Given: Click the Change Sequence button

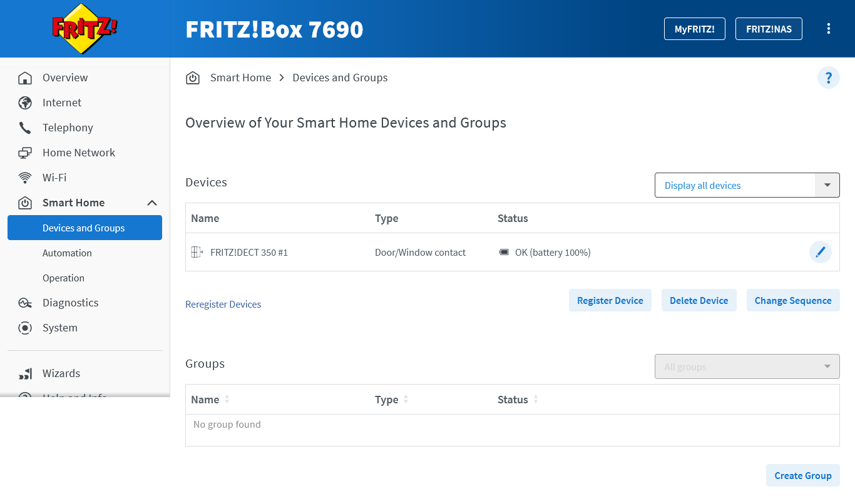Looking at the screenshot, I should [x=793, y=300].
